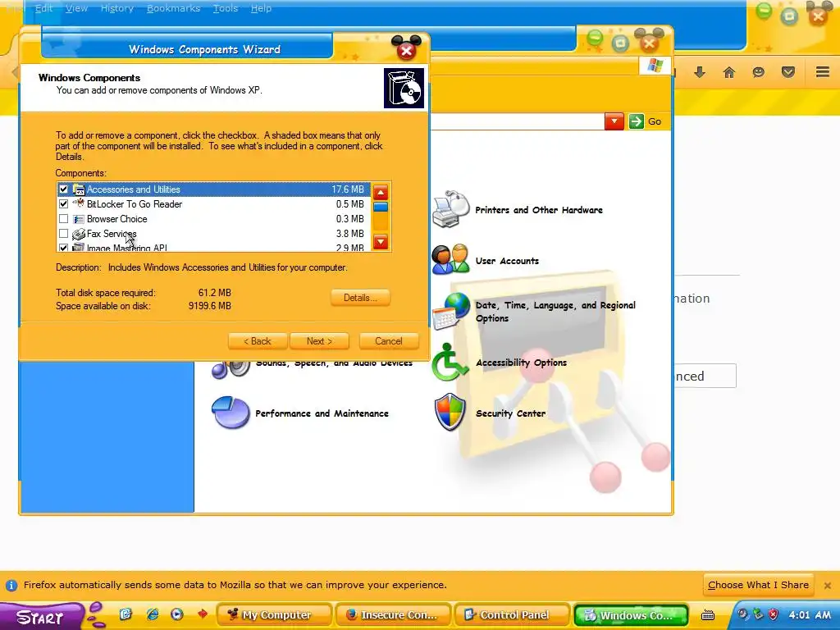The image size is (840, 630).
Task: Click Choose What I Share button
Action: [758, 585]
